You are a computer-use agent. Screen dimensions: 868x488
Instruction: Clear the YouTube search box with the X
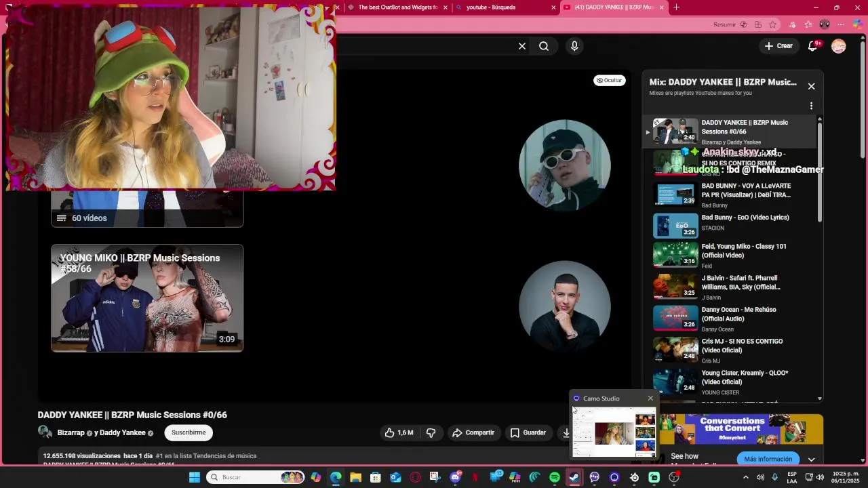[x=522, y=46]
